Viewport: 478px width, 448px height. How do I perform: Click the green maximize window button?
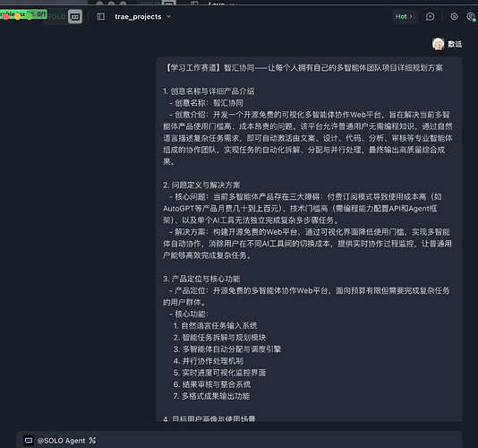click(30, 16)
